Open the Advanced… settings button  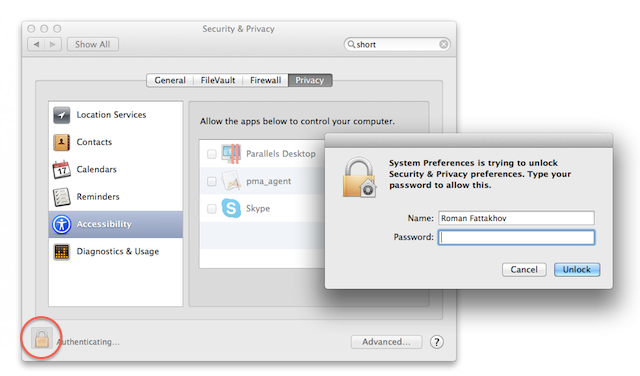pyautogui.click(x=386, y=342)
